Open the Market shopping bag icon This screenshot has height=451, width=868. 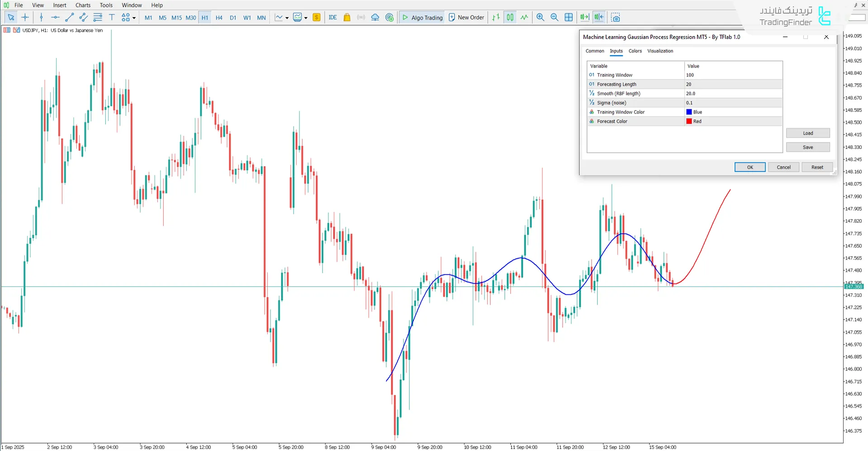click(x=347, y=18)
